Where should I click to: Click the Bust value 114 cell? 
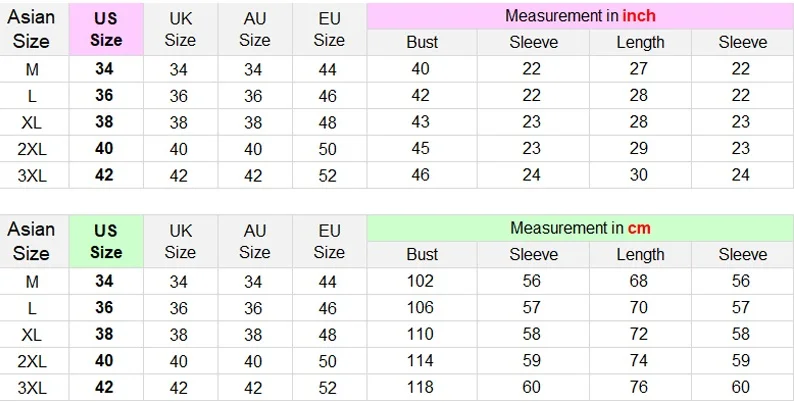pos(422,361)
